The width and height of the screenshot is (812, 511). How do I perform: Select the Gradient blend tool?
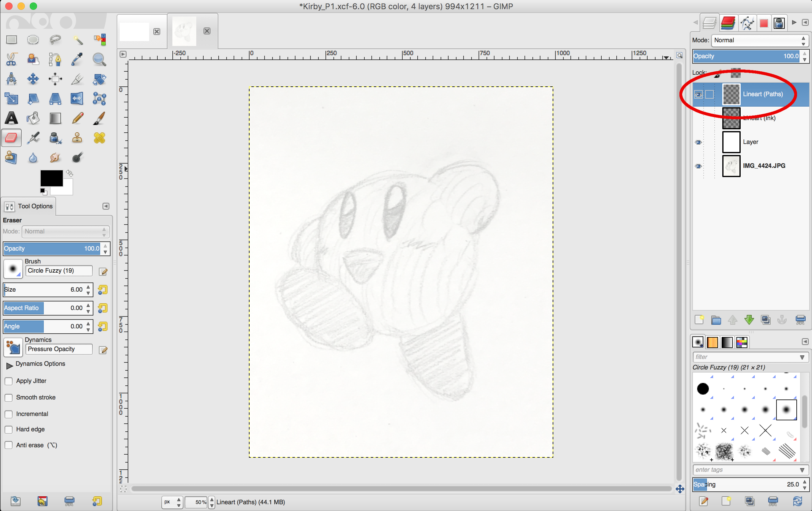click(x=55, y=118)
